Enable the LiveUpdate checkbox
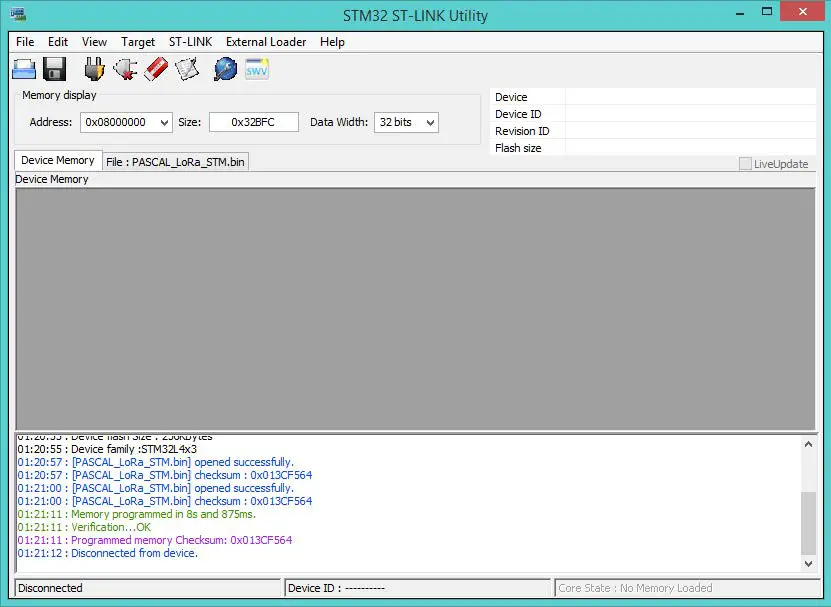The width and height of the screenshot is (831, 607). click(745, 164)
